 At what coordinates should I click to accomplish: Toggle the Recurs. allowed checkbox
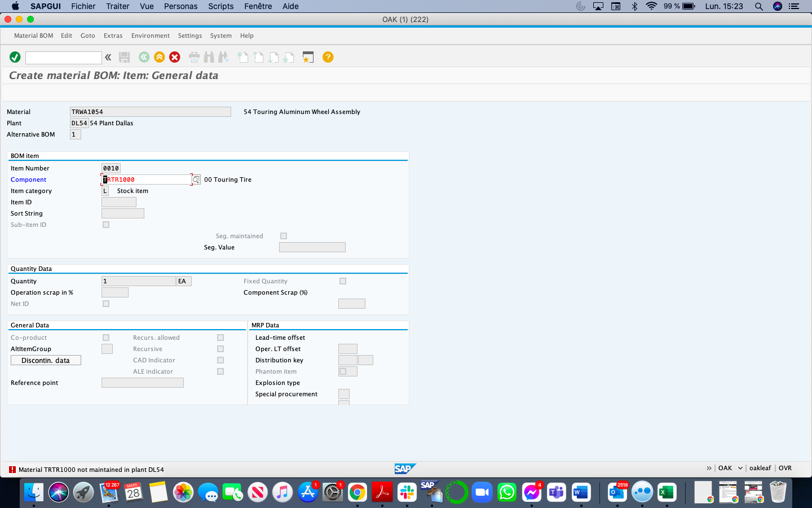(220, 338)
